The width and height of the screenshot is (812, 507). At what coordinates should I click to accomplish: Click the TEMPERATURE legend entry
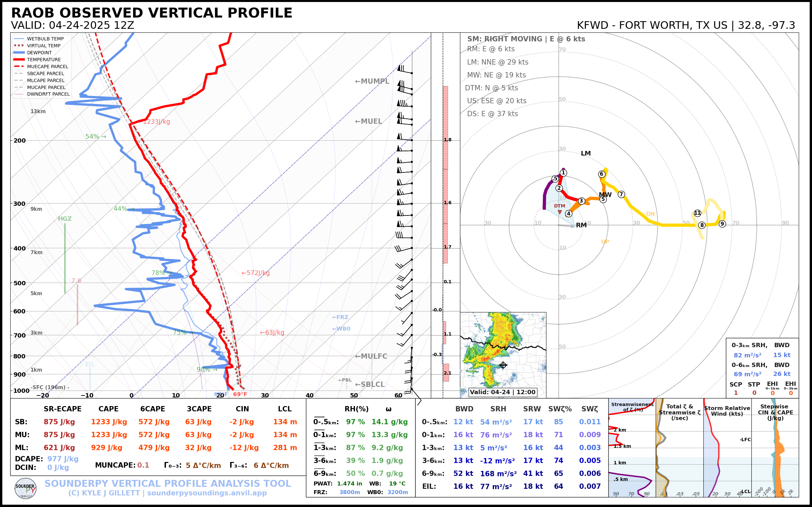pyautogui.click(x=44, y=60)
